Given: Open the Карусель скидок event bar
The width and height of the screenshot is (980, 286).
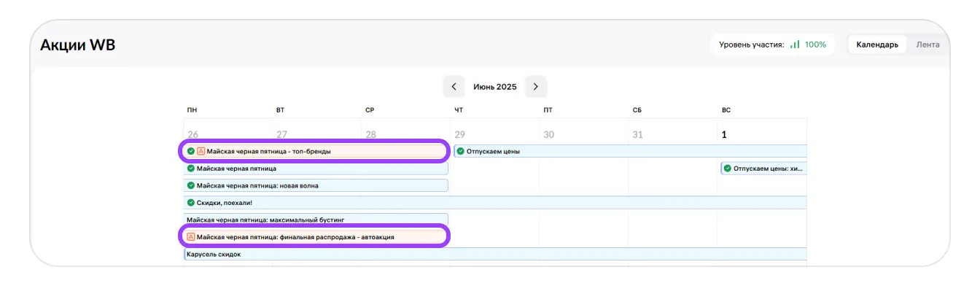Looking at the screenshot, I should [495, 254].
